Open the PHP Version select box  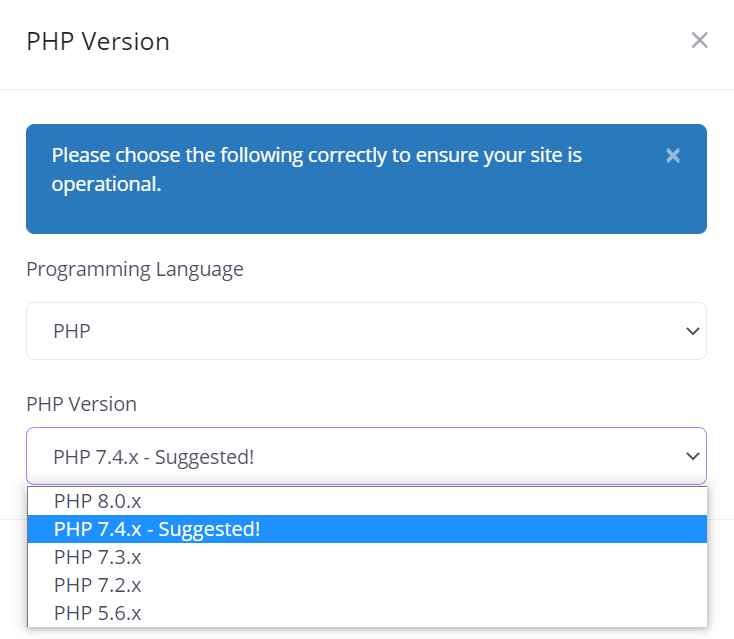coord(367,456)
